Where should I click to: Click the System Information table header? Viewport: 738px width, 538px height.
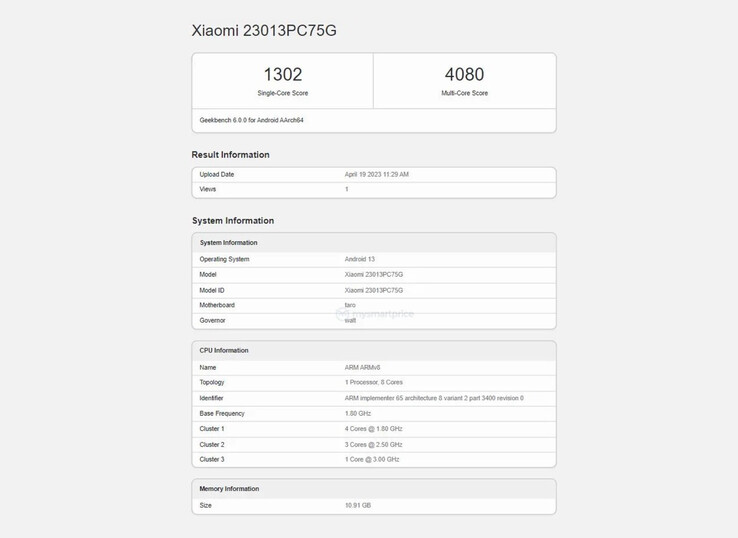(228, 243)
